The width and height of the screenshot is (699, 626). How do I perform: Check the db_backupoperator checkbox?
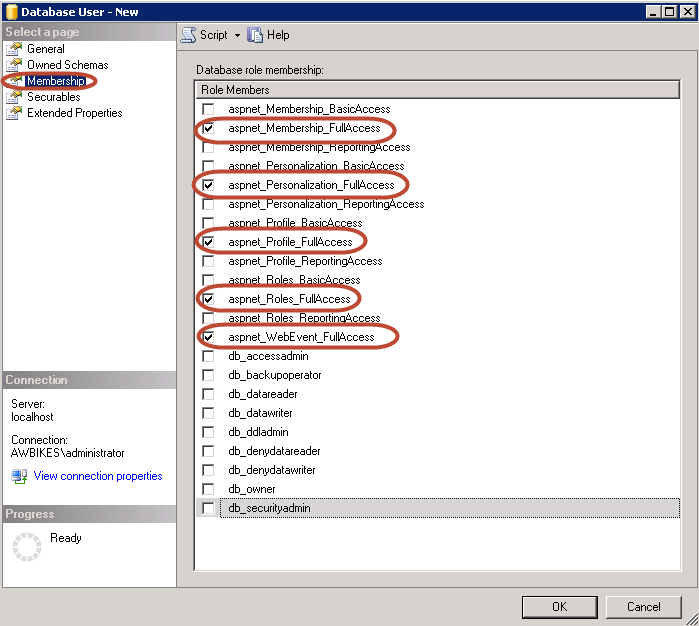point(208,375)
